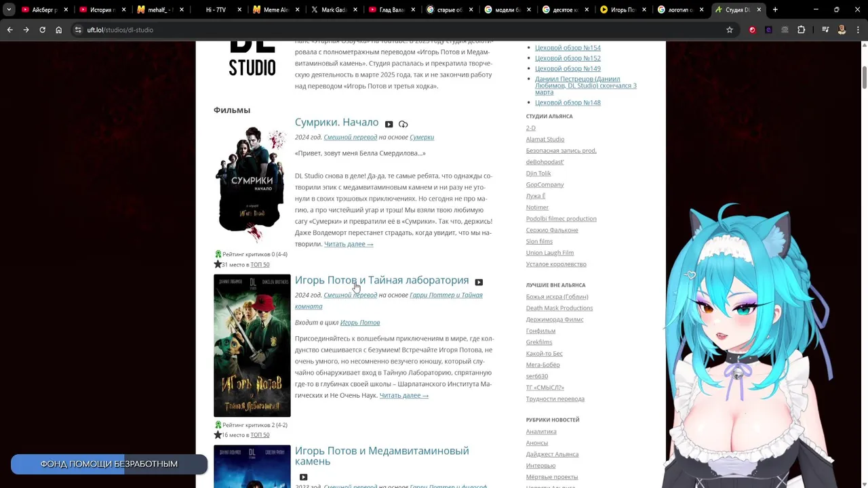Open red circular extension icon
The width and height of the screenshot is (868, 488).
[752, 30]
